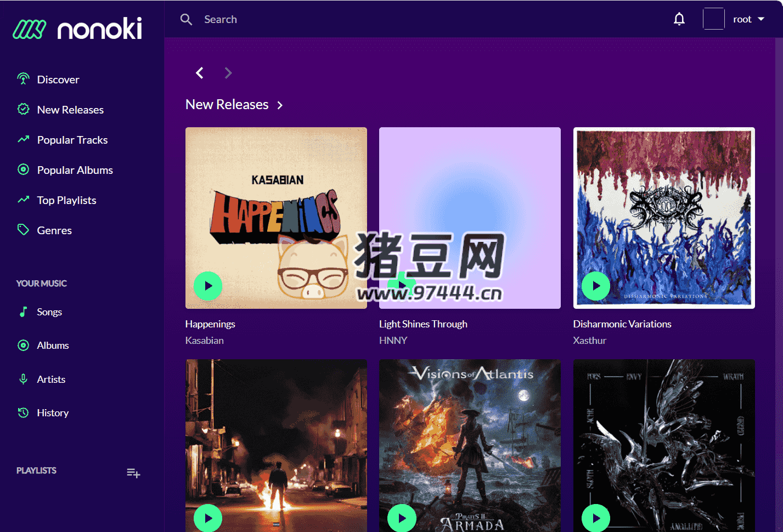View your listening History
Screen dimensions: 783x532
pyautogui.click(x=53, y=412)
